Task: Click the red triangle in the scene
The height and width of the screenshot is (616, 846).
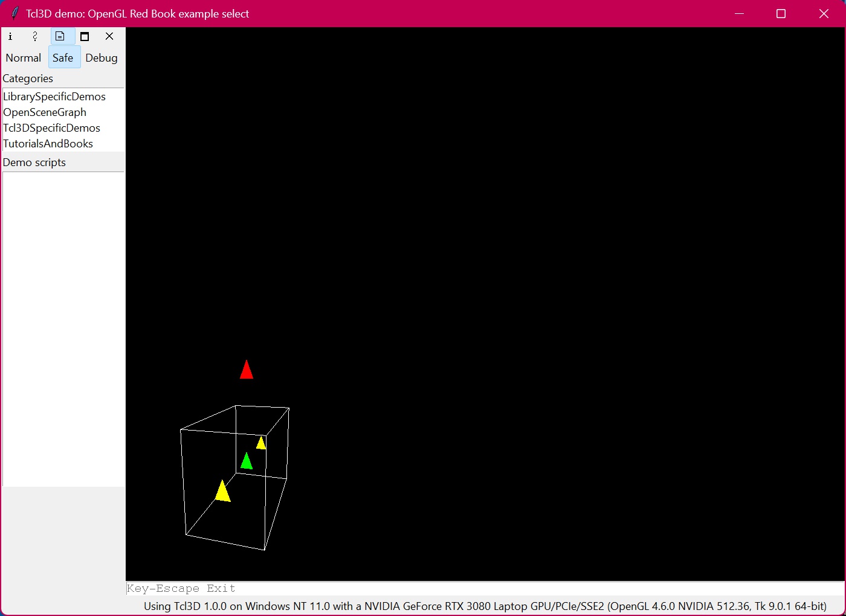Action: 246,370
